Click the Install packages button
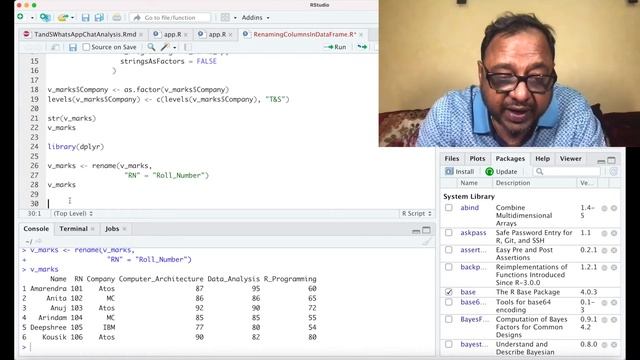The image size is (640, 360). tap(460, 171)
